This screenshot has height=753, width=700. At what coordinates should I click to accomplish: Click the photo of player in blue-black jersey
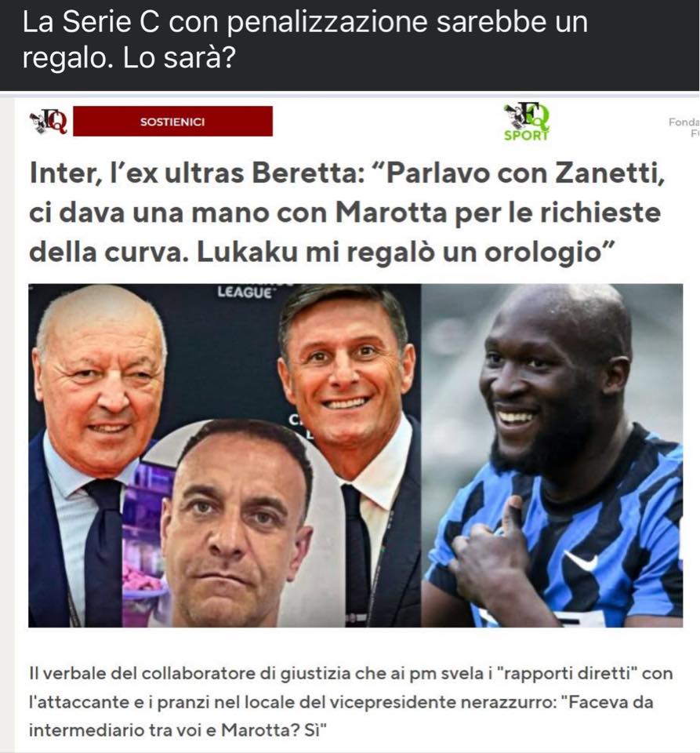552,455
